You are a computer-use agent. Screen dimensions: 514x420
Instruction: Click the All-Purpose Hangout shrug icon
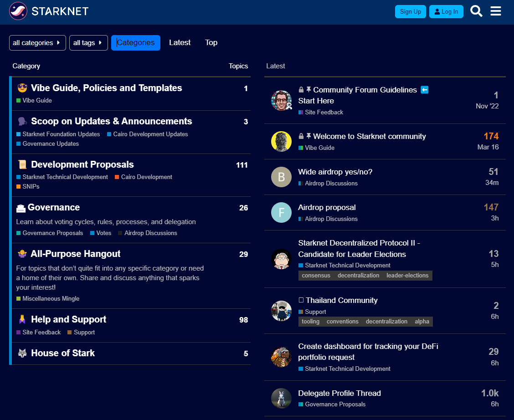[x=22, y=254]
